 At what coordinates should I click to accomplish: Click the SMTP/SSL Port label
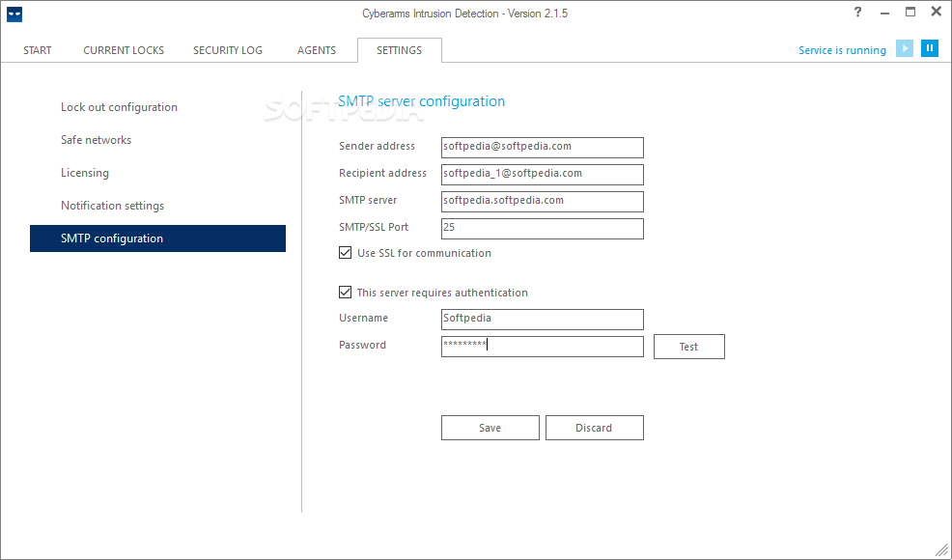coord(374,227)
